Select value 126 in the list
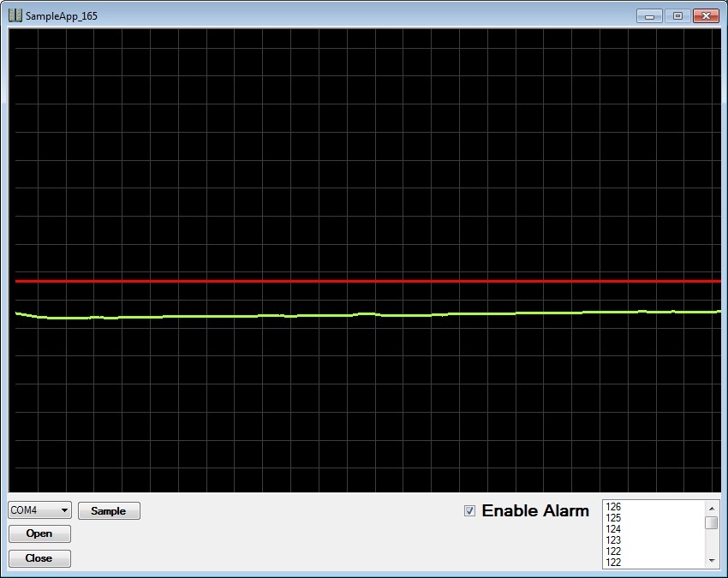728x578 pixels. point(613,507)
